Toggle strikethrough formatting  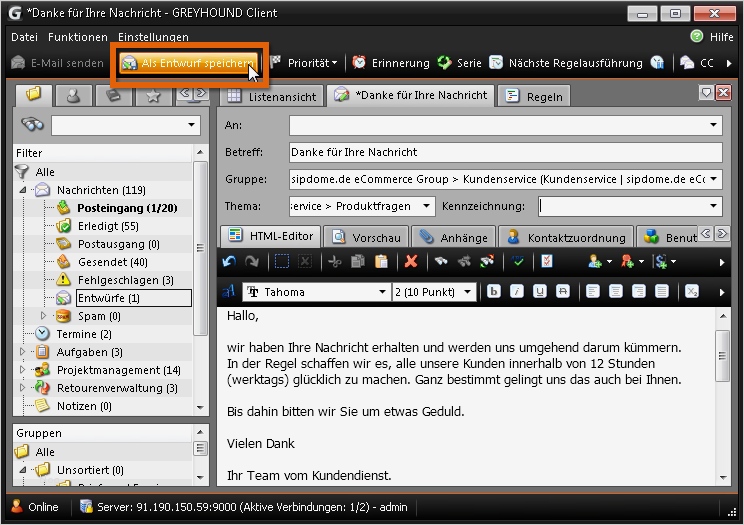pos(563,291)
